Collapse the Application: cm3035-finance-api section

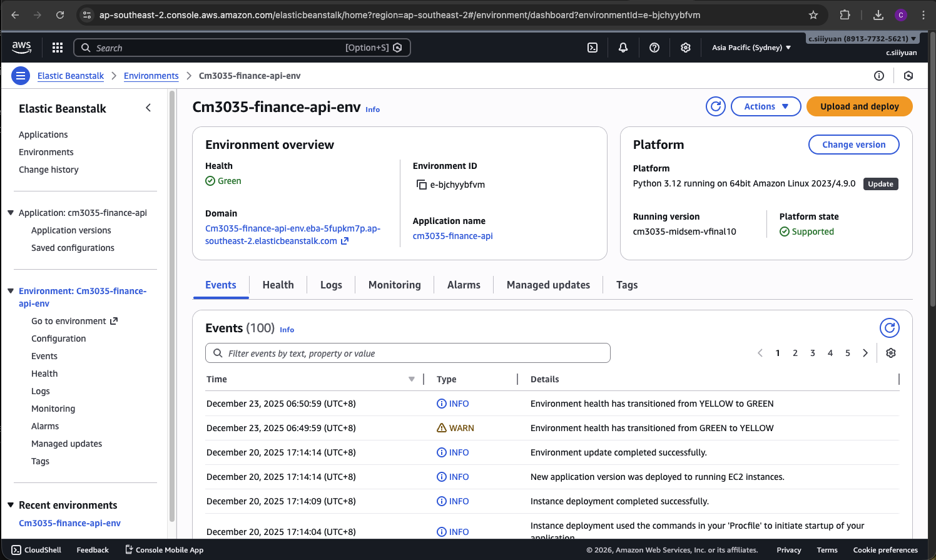pos(11,213)
